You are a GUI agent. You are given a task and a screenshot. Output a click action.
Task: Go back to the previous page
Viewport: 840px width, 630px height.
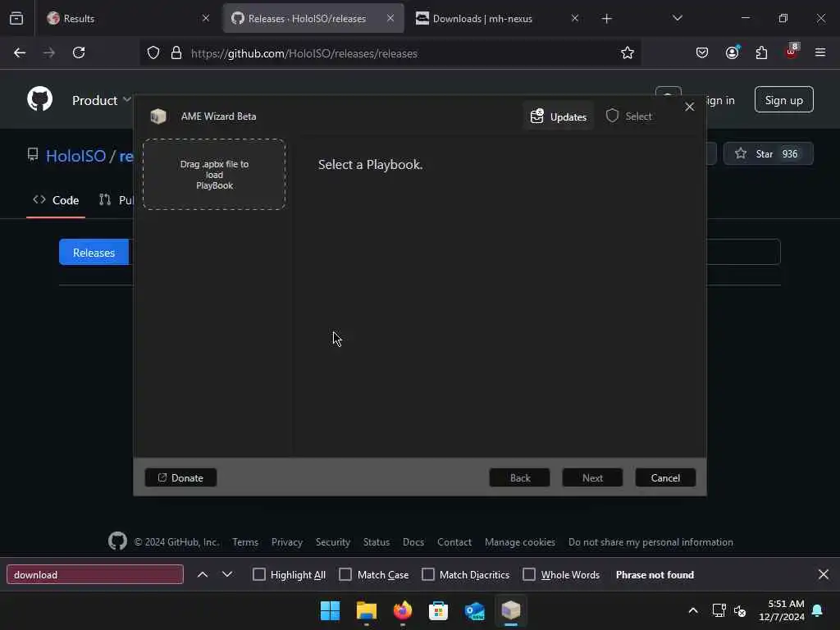click(x=20, y=52)
